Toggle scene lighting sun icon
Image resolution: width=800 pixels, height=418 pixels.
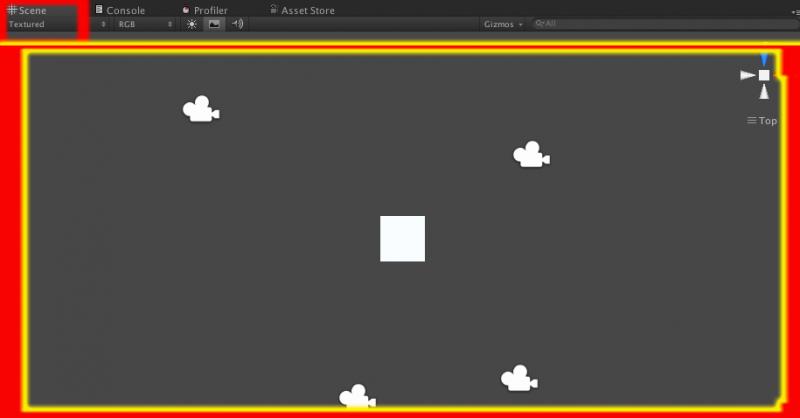point(192,24)
